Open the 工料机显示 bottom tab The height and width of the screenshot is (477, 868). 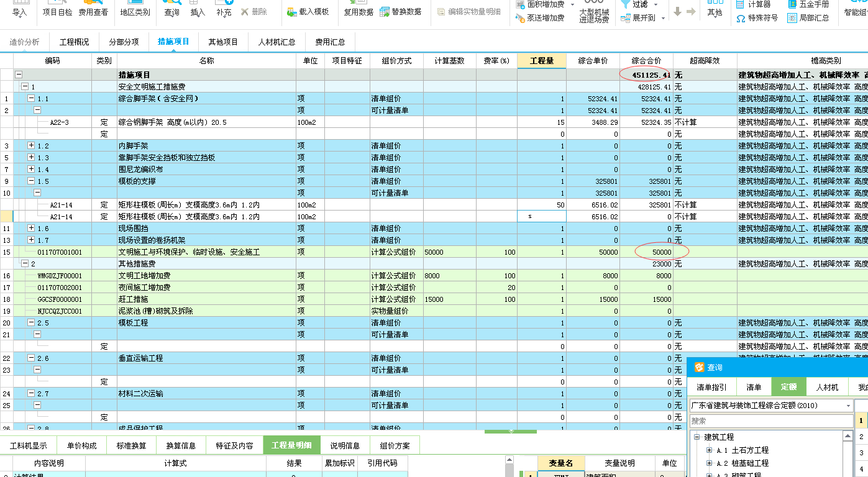click(x=28, y=445)
